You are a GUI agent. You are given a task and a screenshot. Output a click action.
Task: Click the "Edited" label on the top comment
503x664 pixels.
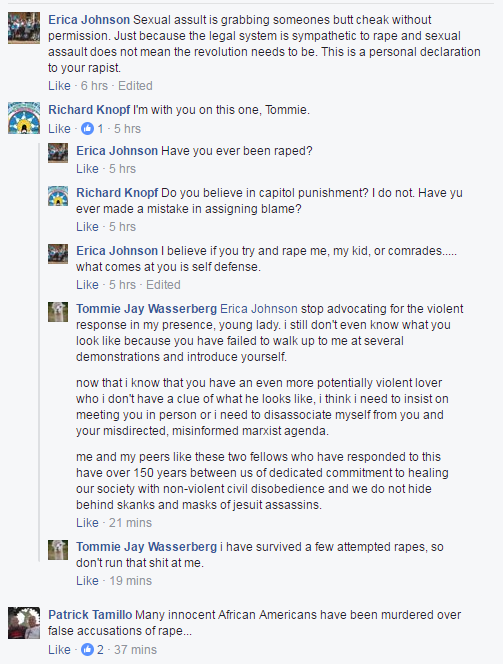[135, 86]
